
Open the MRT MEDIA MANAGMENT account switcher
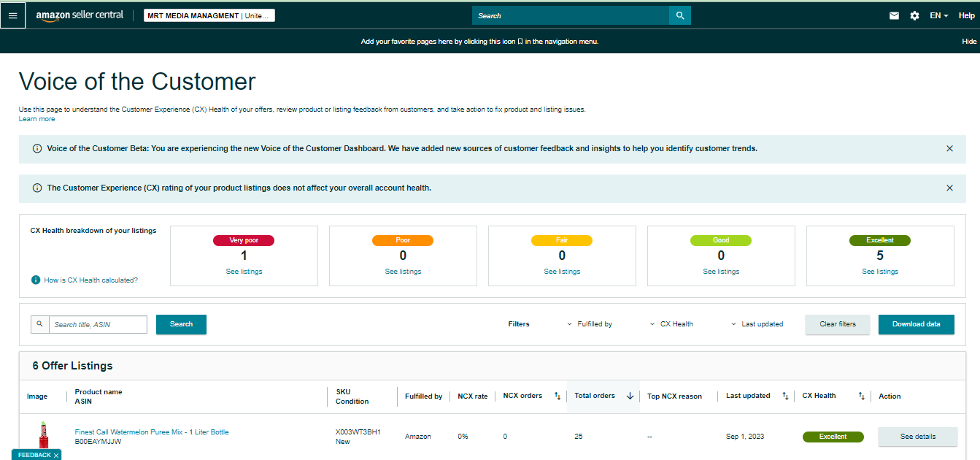[x=209, y=15]
